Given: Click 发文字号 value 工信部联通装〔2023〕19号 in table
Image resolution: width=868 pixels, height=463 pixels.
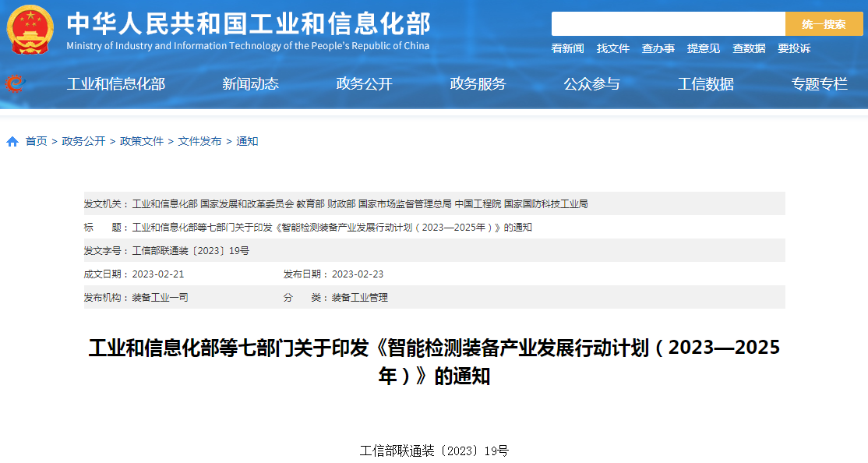Looking at the screenshot, I should click(x=191, y=251).
